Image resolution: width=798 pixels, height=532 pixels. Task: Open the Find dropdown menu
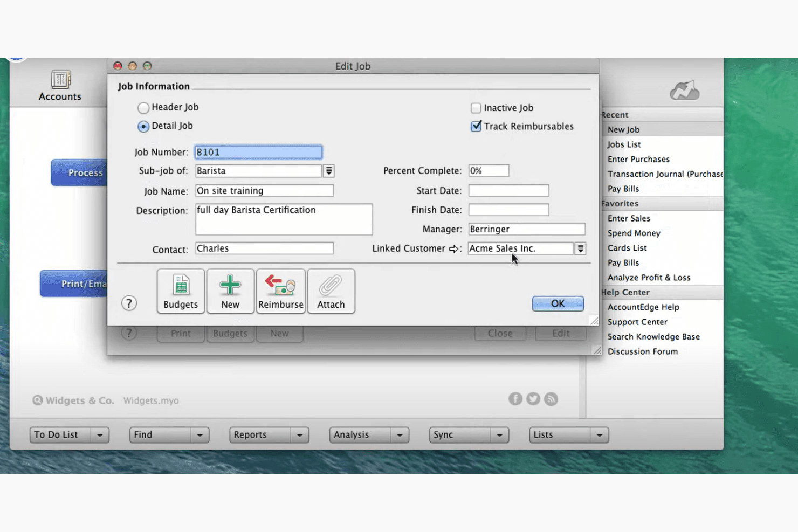point(169,435)
